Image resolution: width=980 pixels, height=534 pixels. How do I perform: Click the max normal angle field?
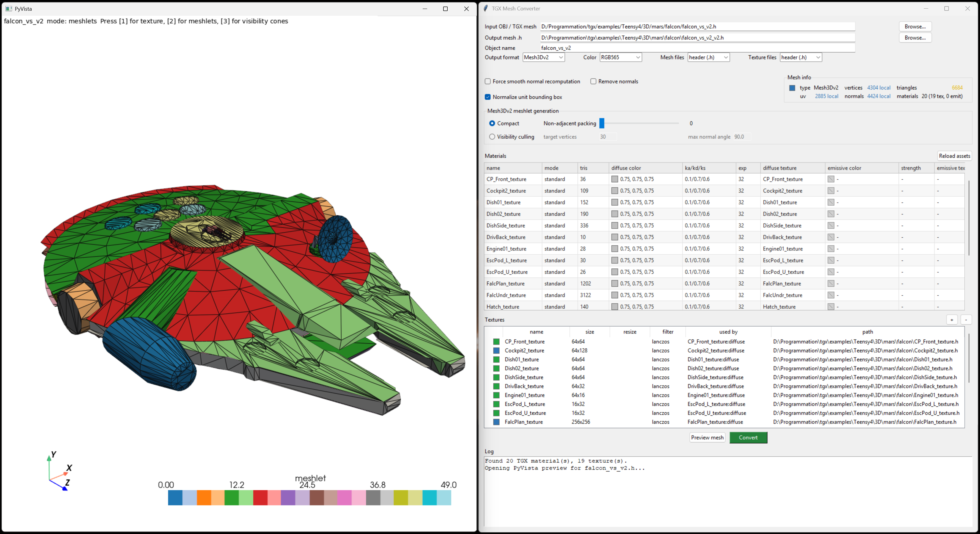tap(742, 137)
